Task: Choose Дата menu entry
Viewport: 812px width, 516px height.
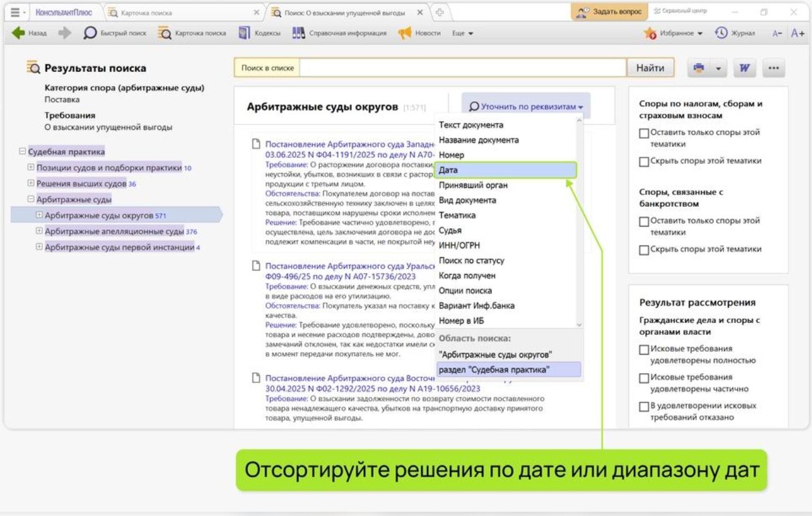Action: coord(505,170)
